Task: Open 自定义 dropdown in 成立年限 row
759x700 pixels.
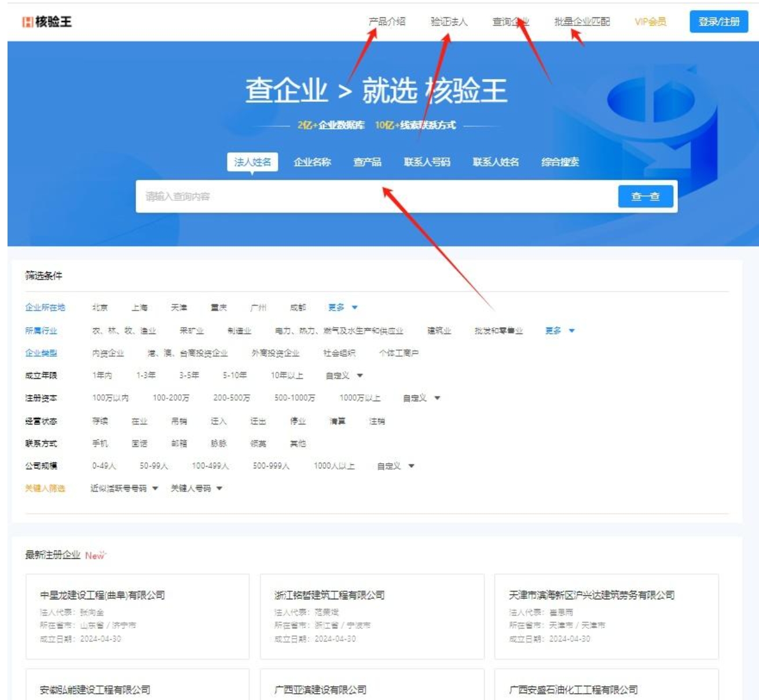Action: (344, 376)
